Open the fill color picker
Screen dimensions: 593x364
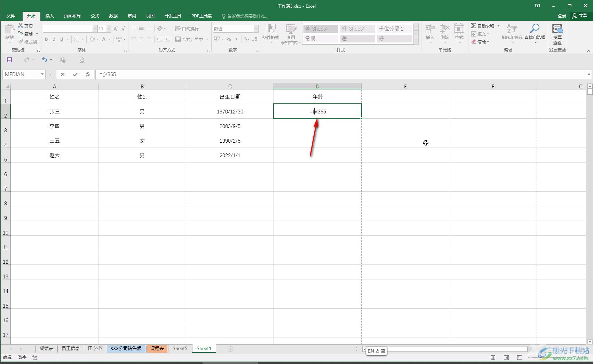click(98, 39)
